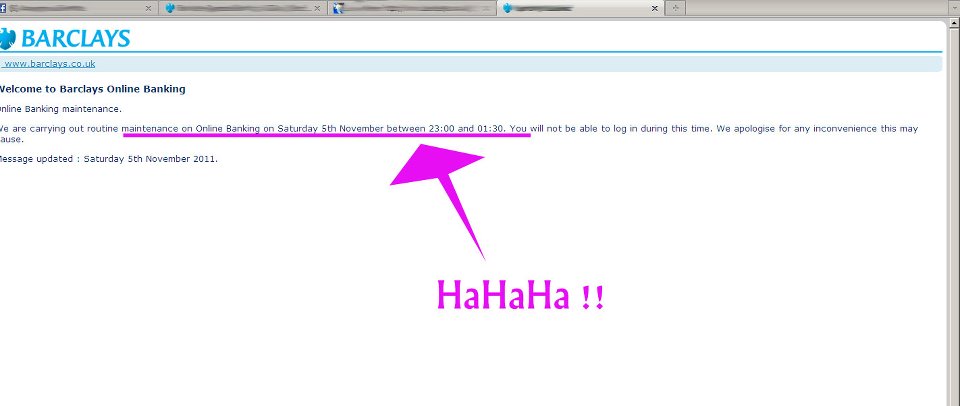Close the inactive Barclays tab

point(317,9)
